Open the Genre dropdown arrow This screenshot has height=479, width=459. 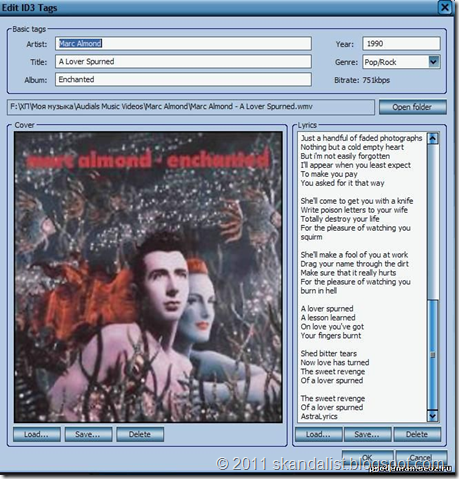tap(433, 62)
